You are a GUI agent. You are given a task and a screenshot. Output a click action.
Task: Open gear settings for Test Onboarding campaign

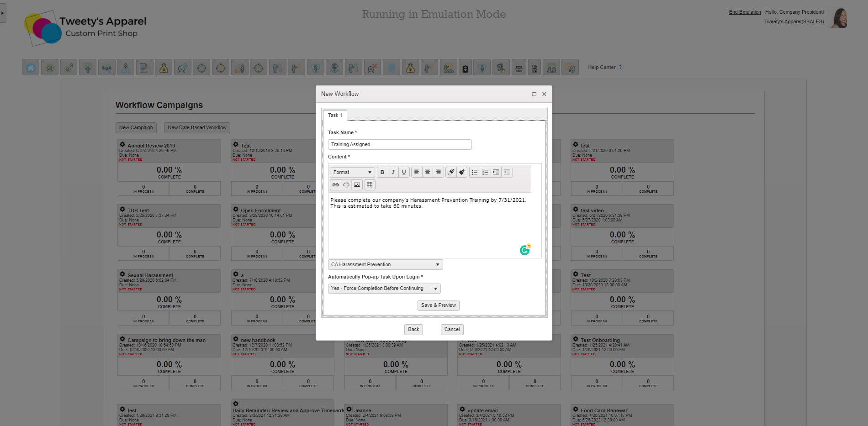click(x=576, y=339)
